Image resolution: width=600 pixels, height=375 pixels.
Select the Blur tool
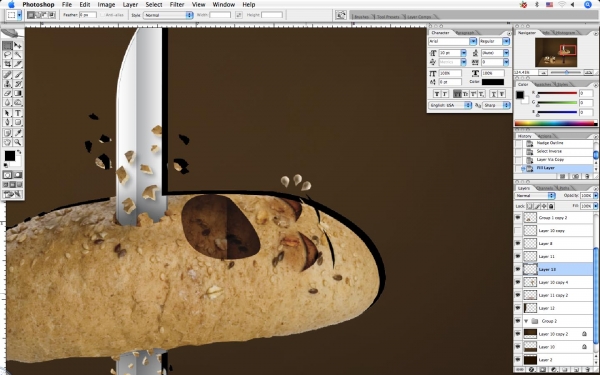(7, 102)
